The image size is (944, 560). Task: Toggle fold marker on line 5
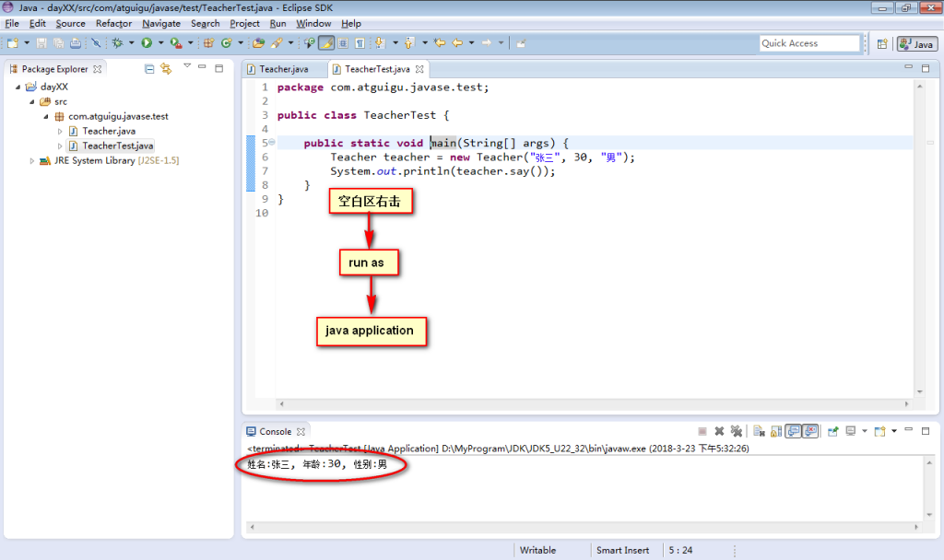coord(272,143)
